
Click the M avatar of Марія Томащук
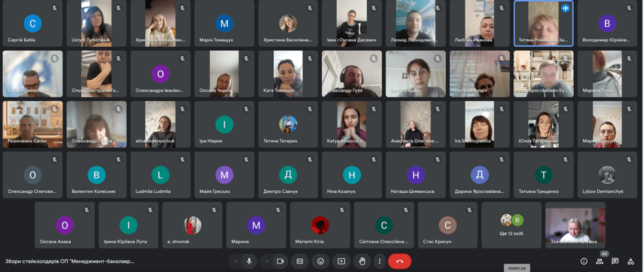[224, 23]
